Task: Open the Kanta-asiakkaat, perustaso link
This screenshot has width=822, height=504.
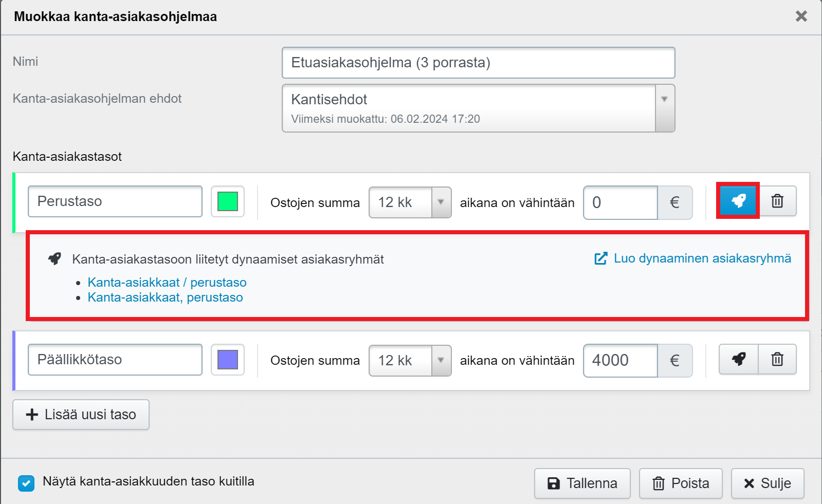Action: point(165,297)
